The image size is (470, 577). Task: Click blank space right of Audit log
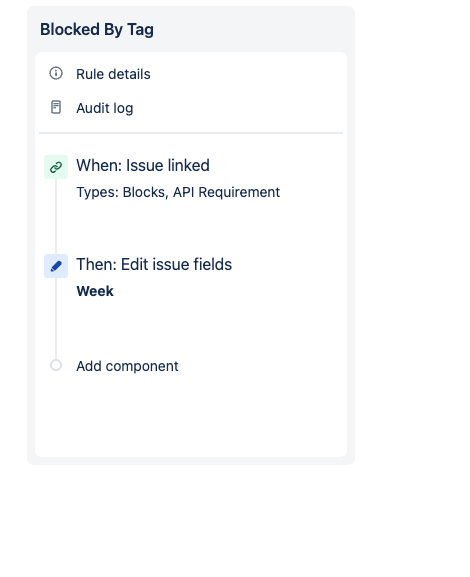(238, 108)
